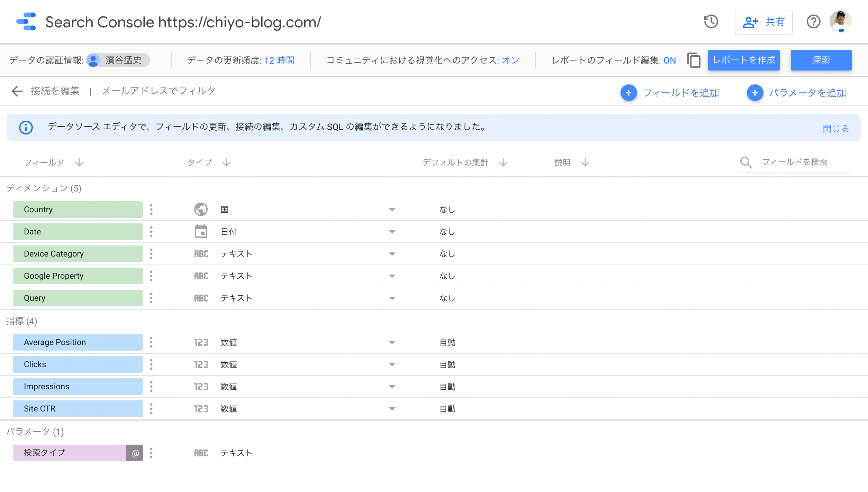Click the calendar icon on the Date field
Image resolution: width=868 pixels, height=492 pixels.
click(201, 231)
